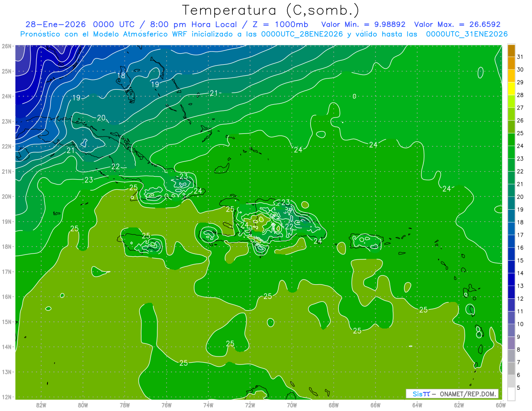Click the longitude axis label "76W"
This screenshot has height=411, width=532.
coord(167,404)
